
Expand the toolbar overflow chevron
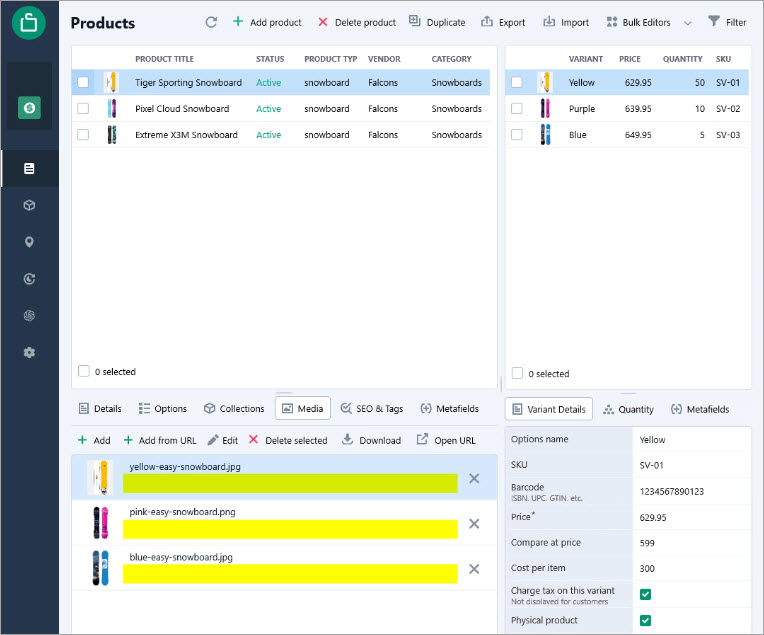(688, 23)
